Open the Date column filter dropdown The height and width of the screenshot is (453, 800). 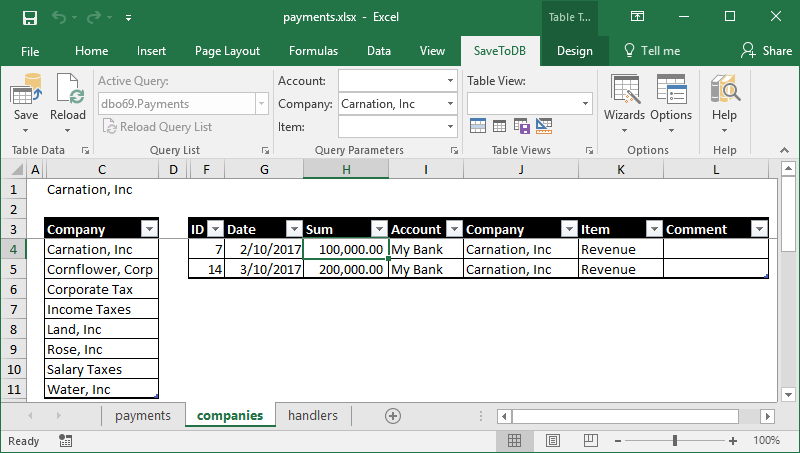294,229
